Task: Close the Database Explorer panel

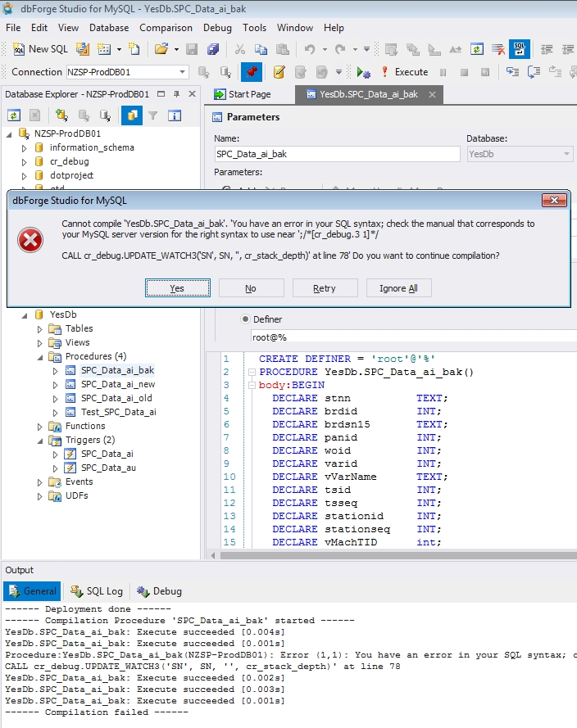Action: (192, 94)
